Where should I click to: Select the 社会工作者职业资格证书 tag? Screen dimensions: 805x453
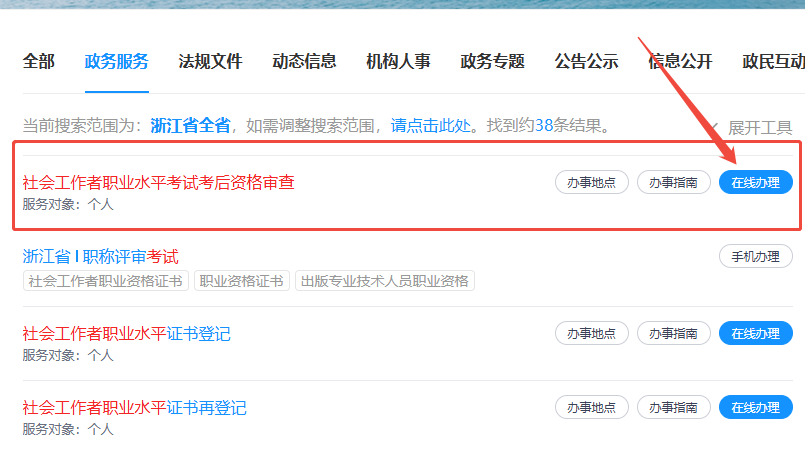click(106, 281)
